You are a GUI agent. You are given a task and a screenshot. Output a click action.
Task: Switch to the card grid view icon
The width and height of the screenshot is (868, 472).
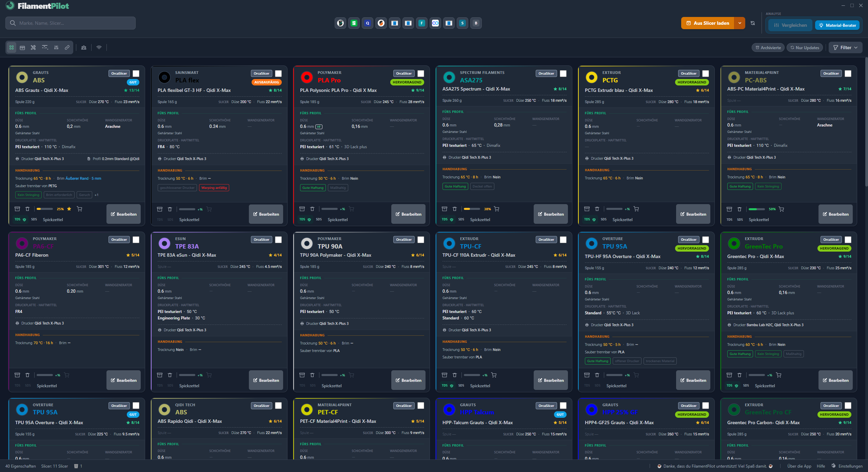point(12,47)
